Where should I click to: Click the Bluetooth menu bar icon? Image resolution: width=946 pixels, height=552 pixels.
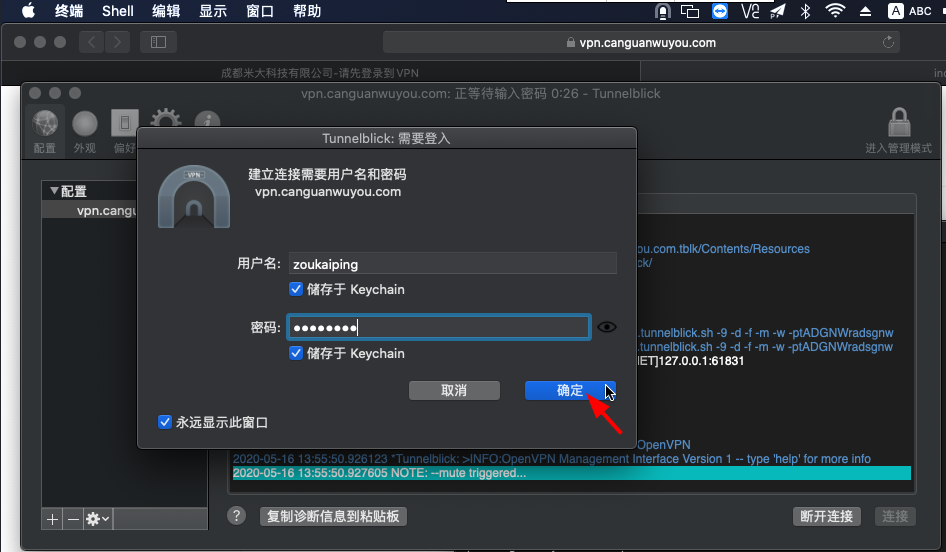coord(805,11)
